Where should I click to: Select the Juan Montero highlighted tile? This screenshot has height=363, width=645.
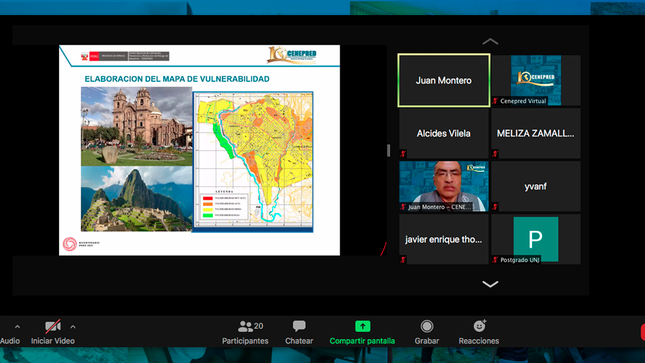point(444,80)
